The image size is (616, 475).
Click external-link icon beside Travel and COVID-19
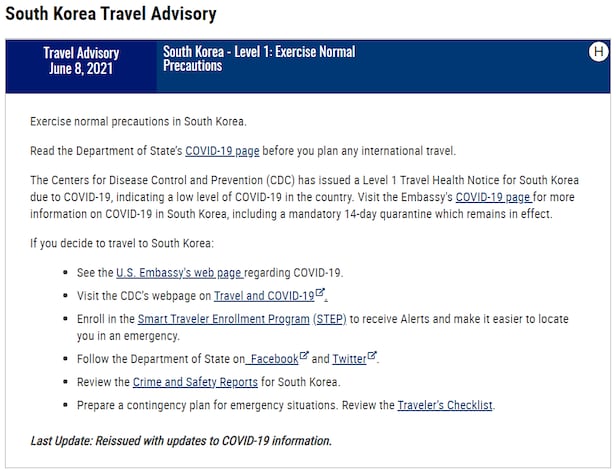point(320,293)
